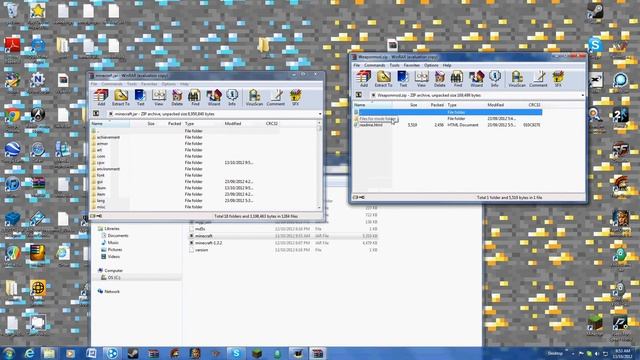Select OS (C:) in the Explorer navigation pane
The width and height of the screenshot is (640, 360).
pyautogui.click(x=114, y=278)
